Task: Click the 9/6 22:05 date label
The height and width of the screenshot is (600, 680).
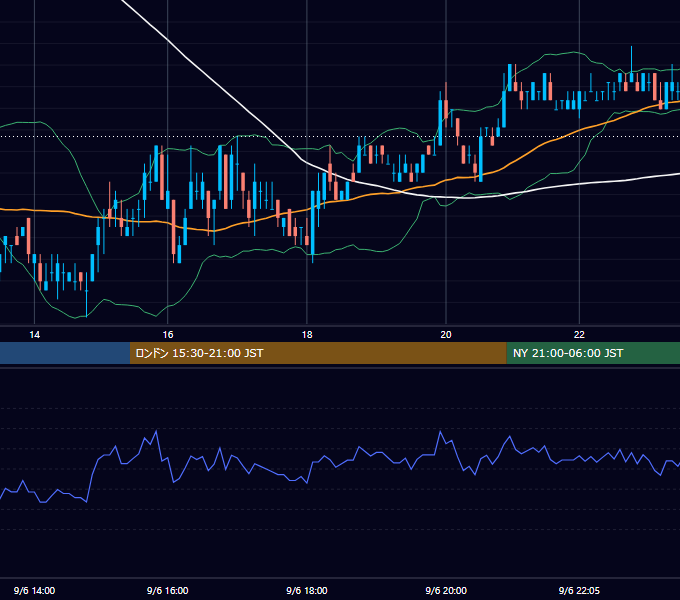Action: coord(579,590)
